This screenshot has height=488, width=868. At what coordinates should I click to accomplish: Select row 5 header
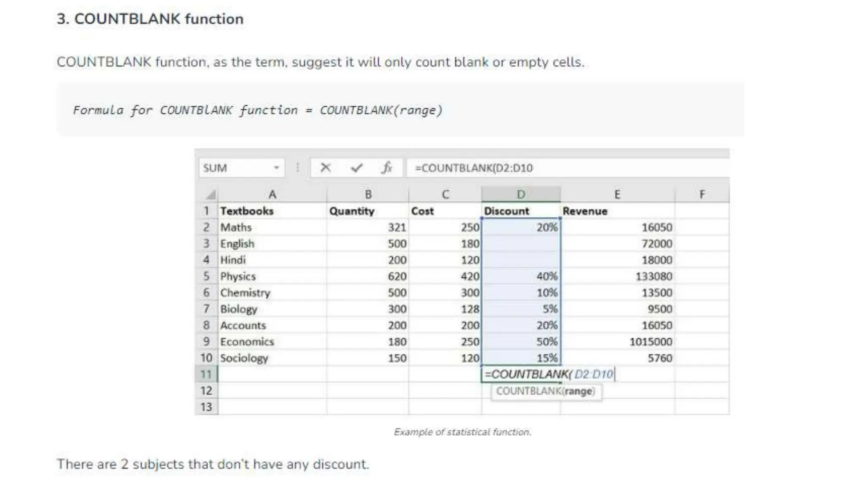click(x=206, y=276)
